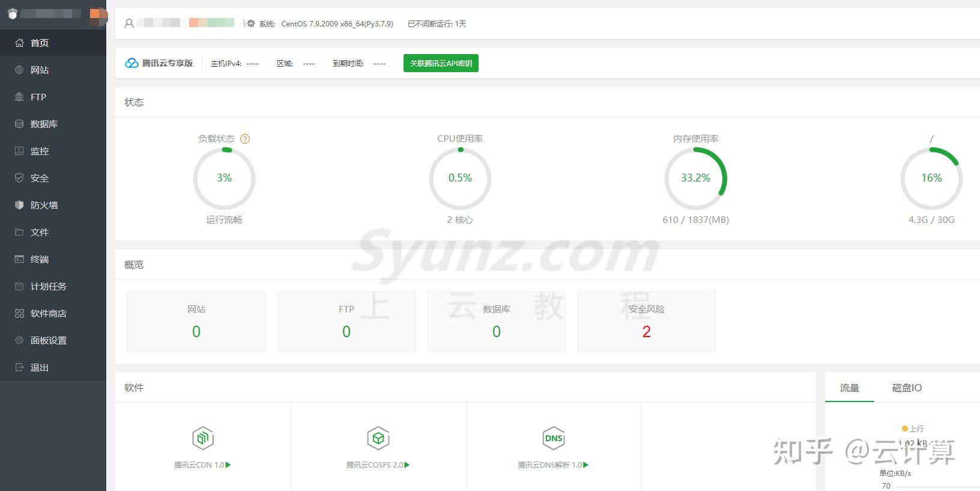Click the question mark help icon beside 负载状态

(245, 139)
